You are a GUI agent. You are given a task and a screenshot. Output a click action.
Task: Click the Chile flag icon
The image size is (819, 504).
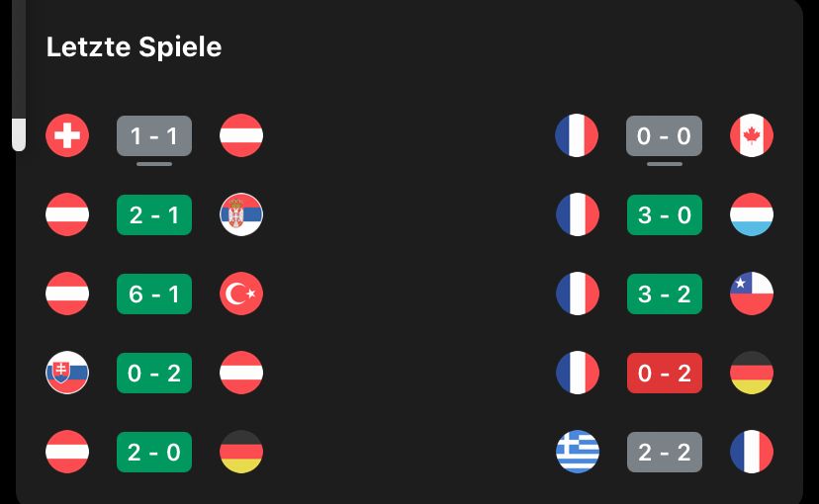752,294
